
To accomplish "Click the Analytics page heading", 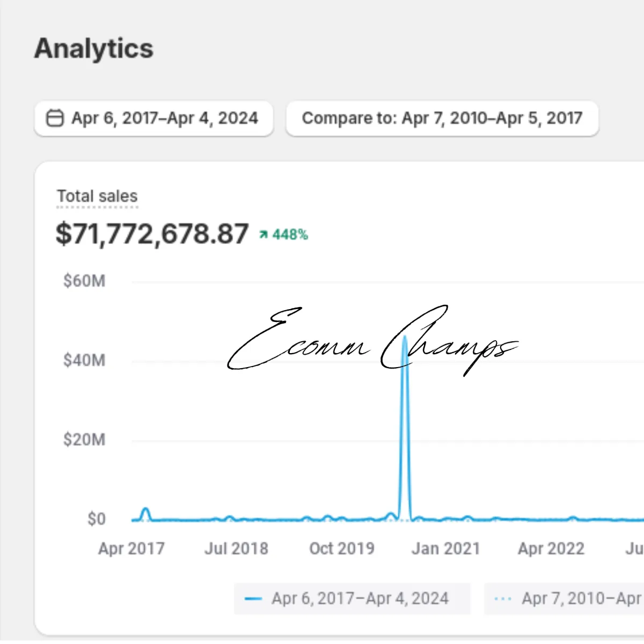I will pos(94,48).
